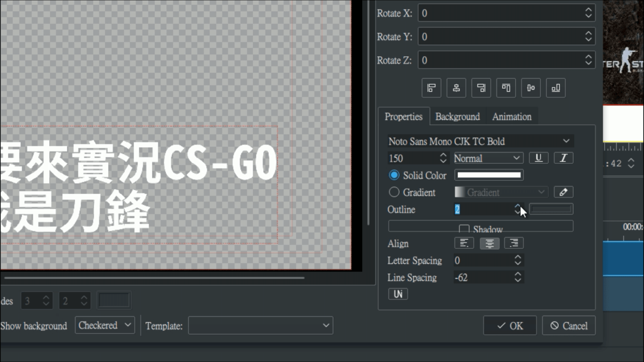The height and width of the screenshot is (362, 644).
Task: Open the Noto Sans Mono font dropdown
Action: 480,141
